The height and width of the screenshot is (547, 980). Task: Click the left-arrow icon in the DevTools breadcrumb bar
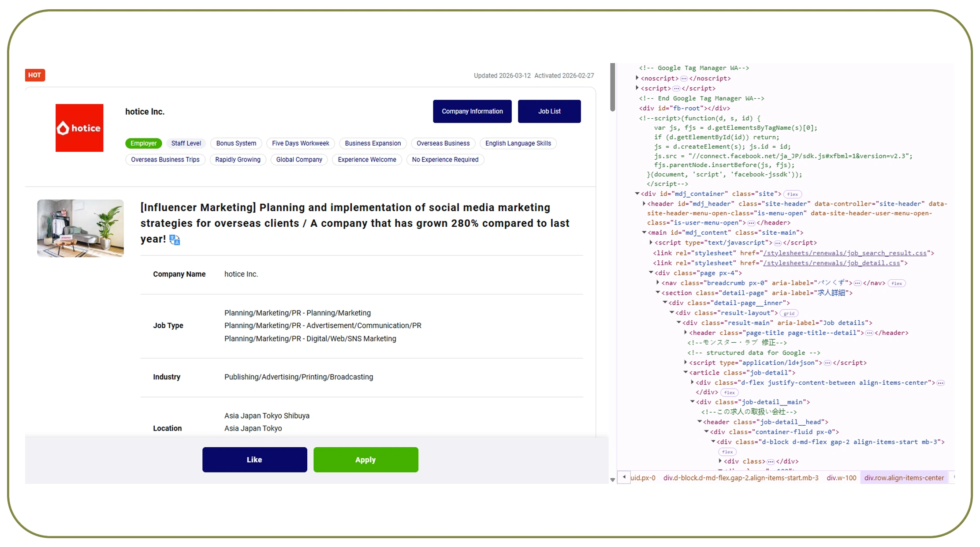[624, 477]
